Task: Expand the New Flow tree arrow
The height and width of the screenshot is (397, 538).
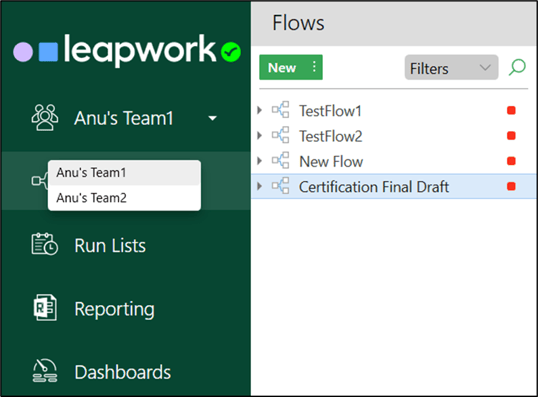Action: (260, 161)
